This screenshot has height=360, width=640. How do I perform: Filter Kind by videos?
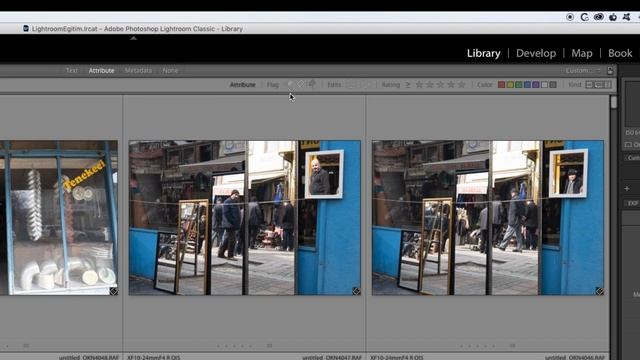(607, 84)
